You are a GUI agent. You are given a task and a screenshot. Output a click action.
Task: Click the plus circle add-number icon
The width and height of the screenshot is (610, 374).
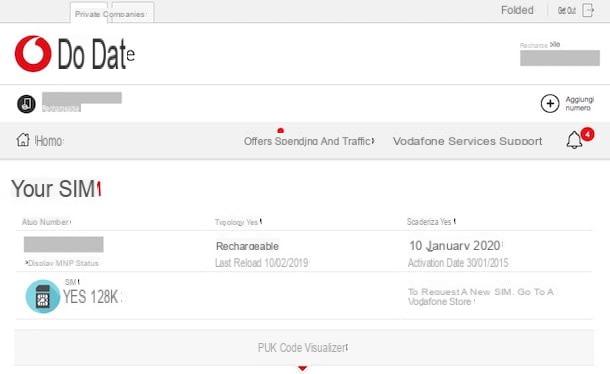tap(550, 104)
